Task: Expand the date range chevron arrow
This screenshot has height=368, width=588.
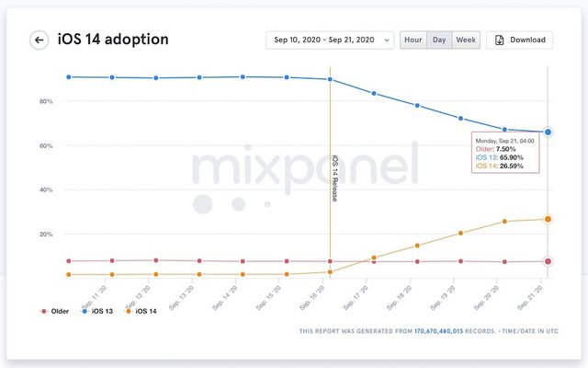Action: tap(386, 40)
